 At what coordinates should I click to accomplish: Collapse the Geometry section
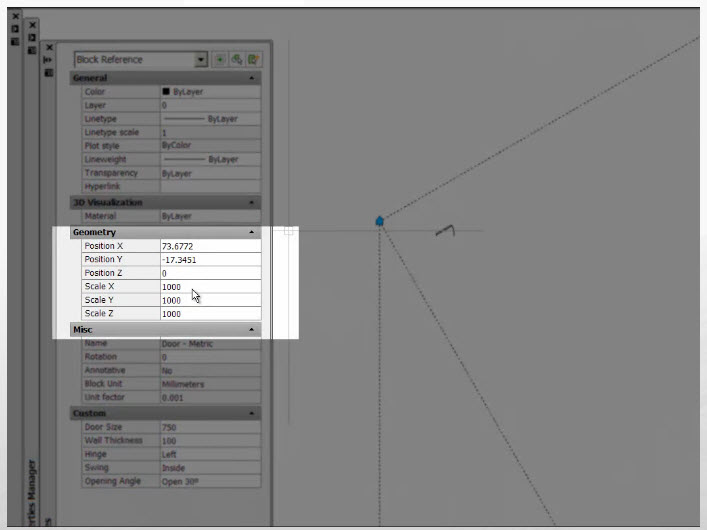(252, 232)
